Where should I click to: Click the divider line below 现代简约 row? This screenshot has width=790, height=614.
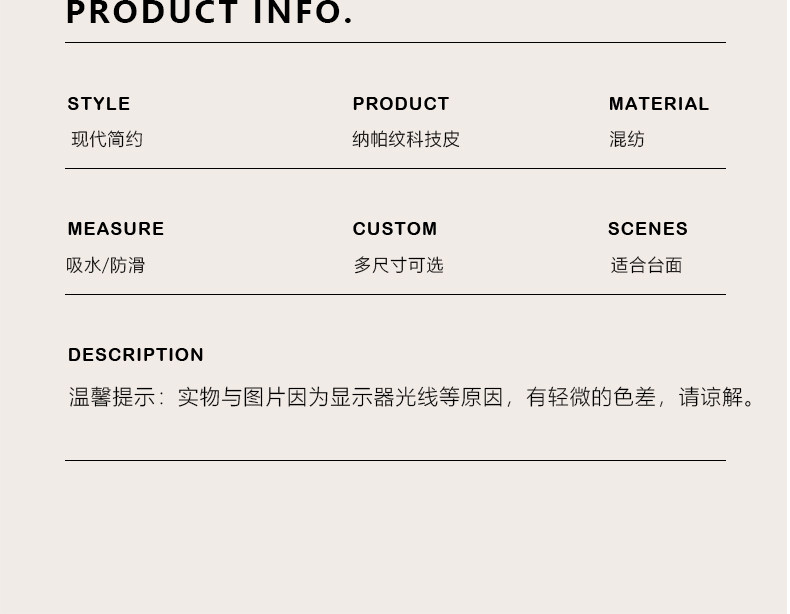click(x=395, y=169)
